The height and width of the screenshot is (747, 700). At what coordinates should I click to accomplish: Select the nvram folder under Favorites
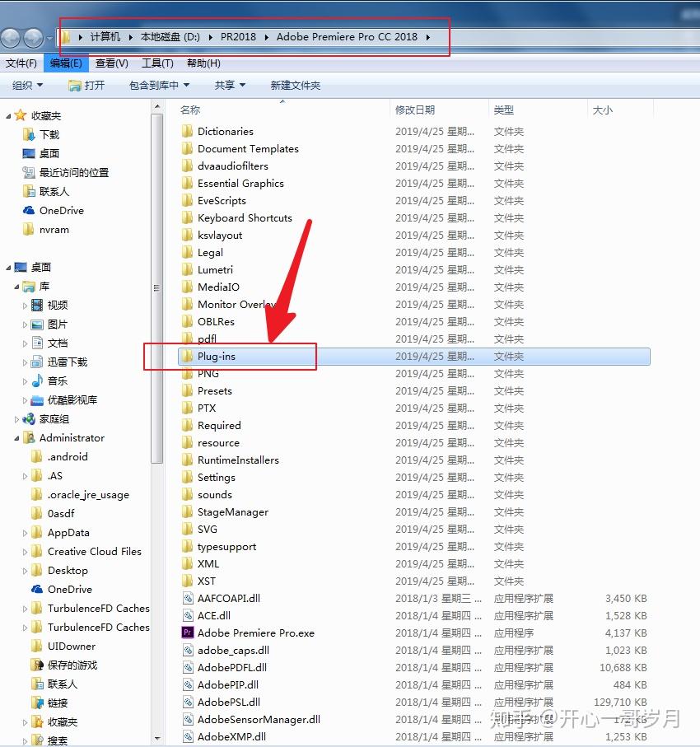click(54, 229)
